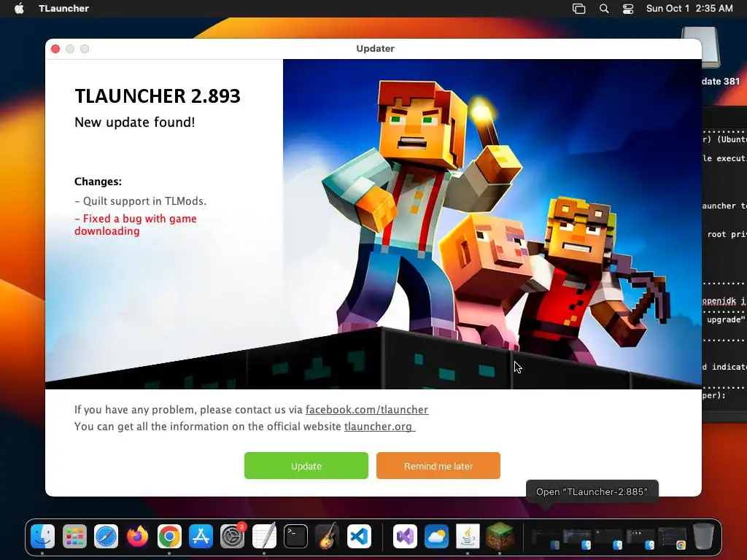The height and width of the screenshot is (560, 747).
Task: Open Terminal from the Dock
Action: [x=295, y=537]
